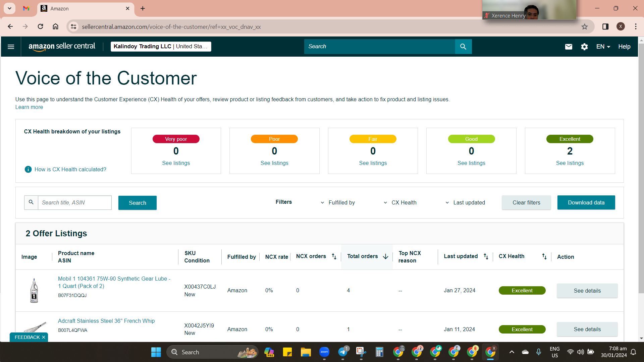Click the Clear filters button
The width and height of the screenshot is (644, 362).
click(x=526, y=203)
